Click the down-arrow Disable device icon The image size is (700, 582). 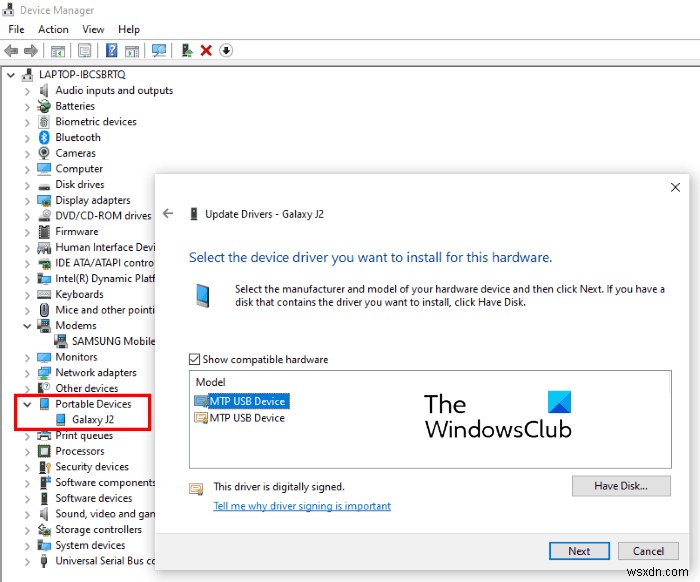coord(226,50)
